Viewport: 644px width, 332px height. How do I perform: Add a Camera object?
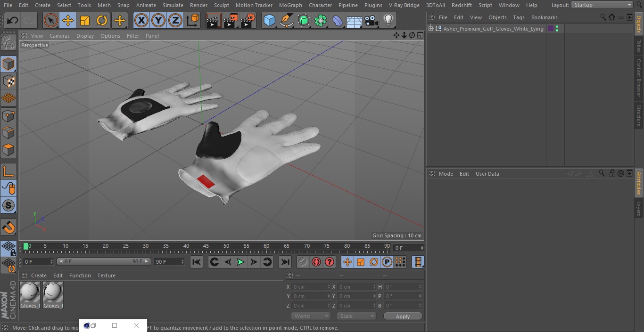[372, 20]
